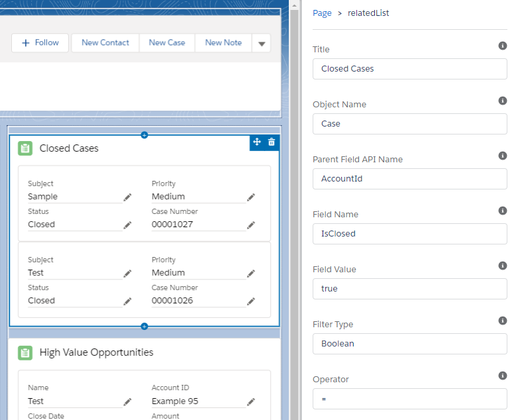516x420 pixels.
Task: Edit the Subject 'Sample' field pencil
Action: click(127, 197)
